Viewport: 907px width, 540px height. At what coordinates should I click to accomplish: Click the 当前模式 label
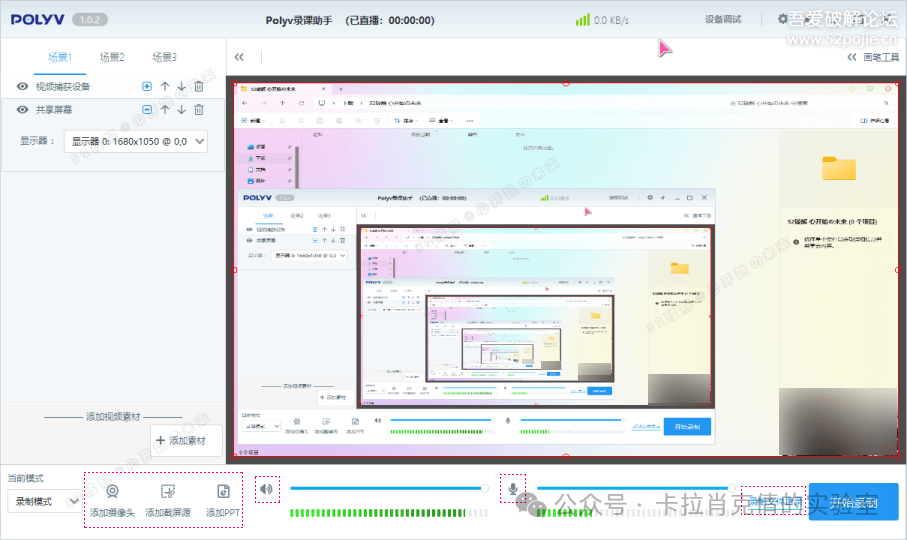pyautogui.click(x=25, y=478)
